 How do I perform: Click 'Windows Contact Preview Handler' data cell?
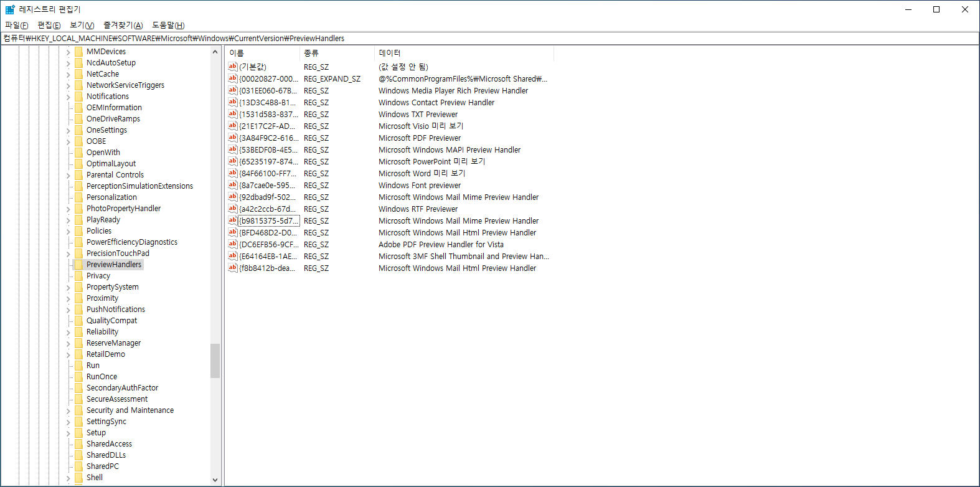tap(436, 103)
